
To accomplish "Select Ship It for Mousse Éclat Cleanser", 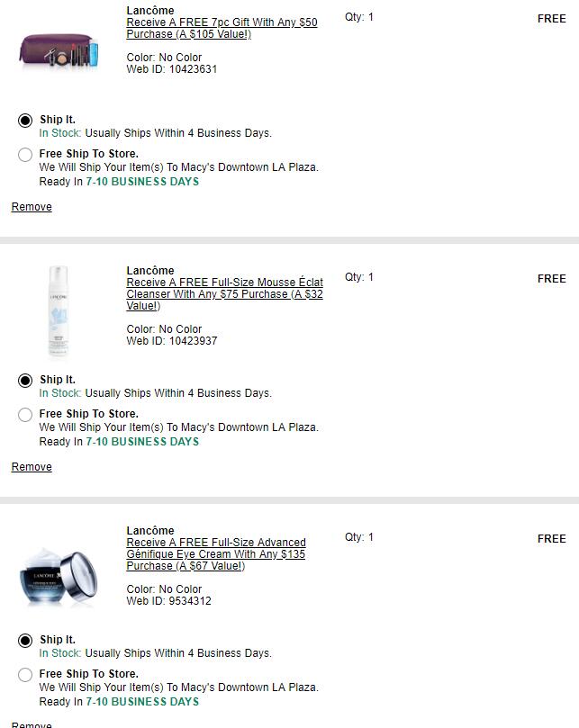I will 25,381.
